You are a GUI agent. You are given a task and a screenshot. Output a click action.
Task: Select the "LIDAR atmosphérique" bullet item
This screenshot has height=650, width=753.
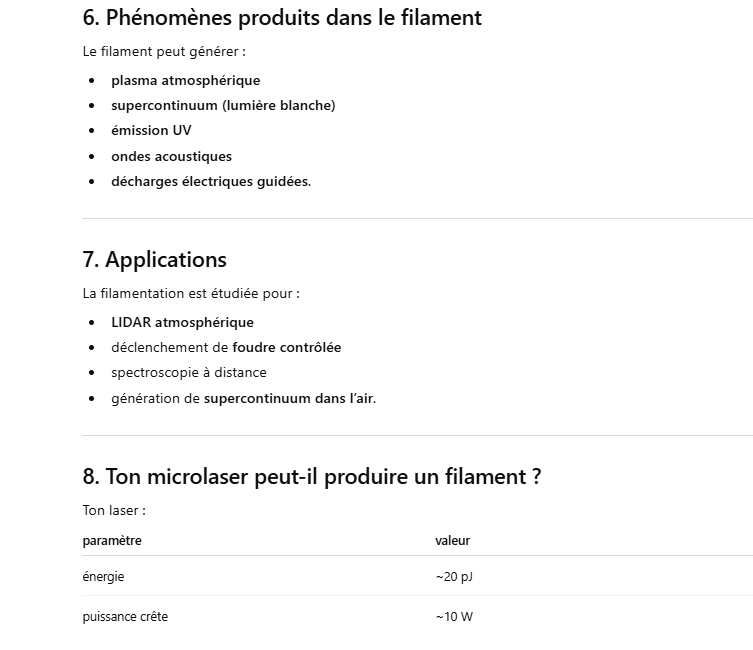(x=182, y=322)
